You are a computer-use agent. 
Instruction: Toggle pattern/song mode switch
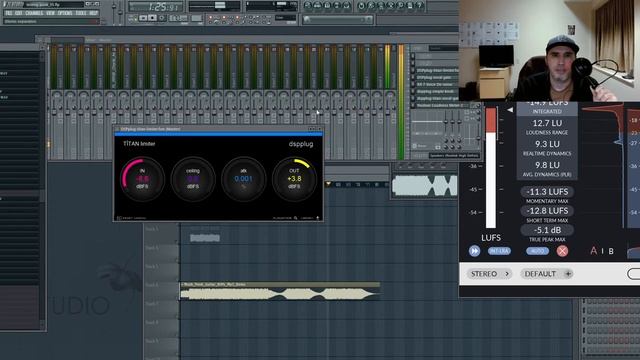point(132,18)
